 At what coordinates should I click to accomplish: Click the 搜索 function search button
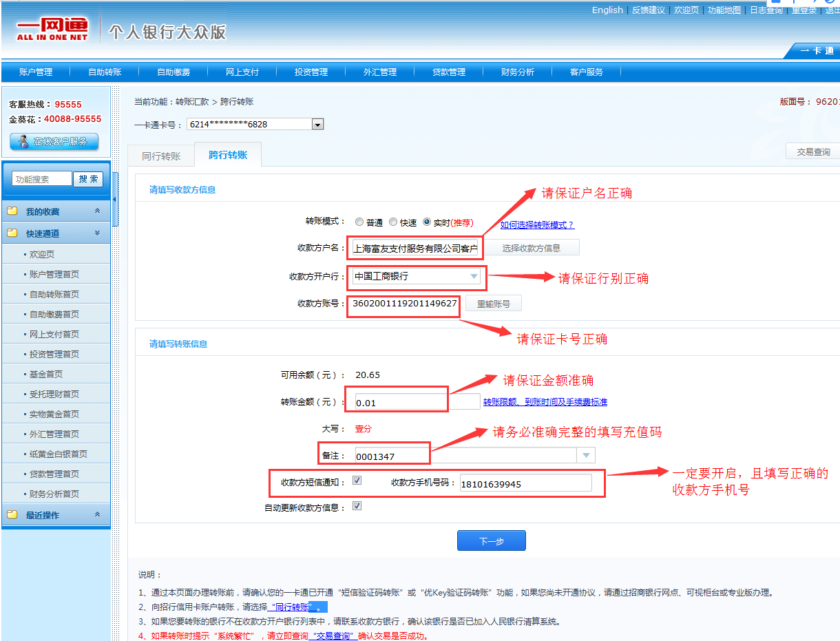[x=88, y=179]
